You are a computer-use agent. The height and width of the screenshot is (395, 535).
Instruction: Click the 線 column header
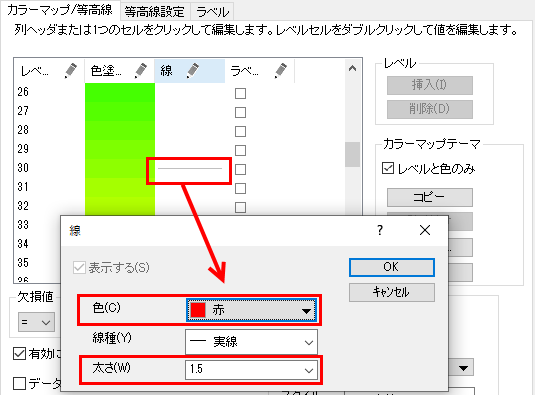click(189, 71)
